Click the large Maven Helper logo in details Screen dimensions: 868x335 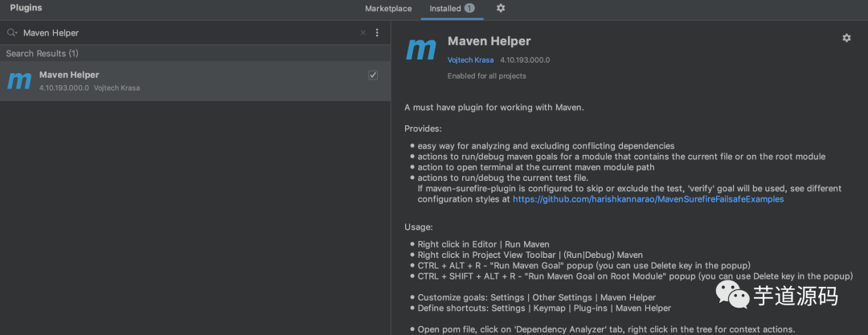pyautogui.click(x=421, y=49)
